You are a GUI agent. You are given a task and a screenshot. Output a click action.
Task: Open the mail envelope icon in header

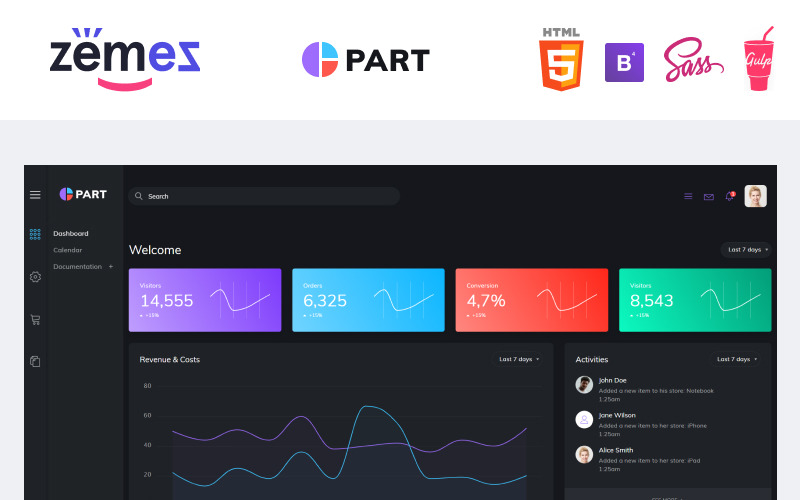click(709, 196)
